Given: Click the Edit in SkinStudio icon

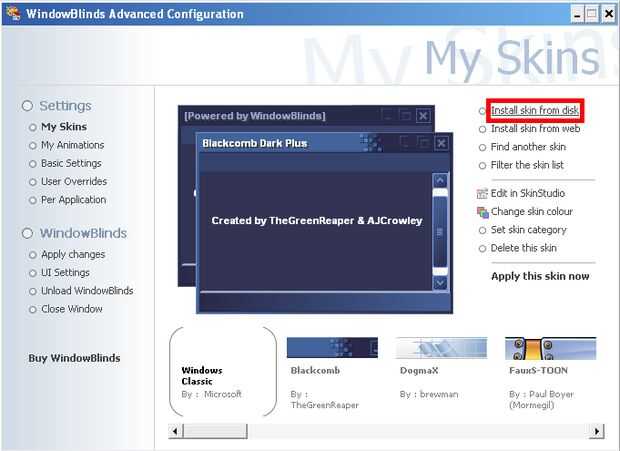Looking at the screenshot, I should click(x=482, y=193).
